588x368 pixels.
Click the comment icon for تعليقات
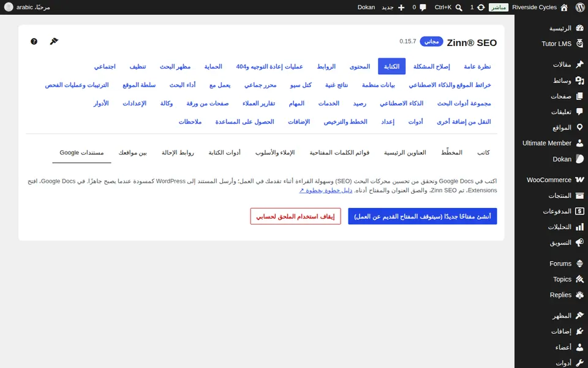580,112
